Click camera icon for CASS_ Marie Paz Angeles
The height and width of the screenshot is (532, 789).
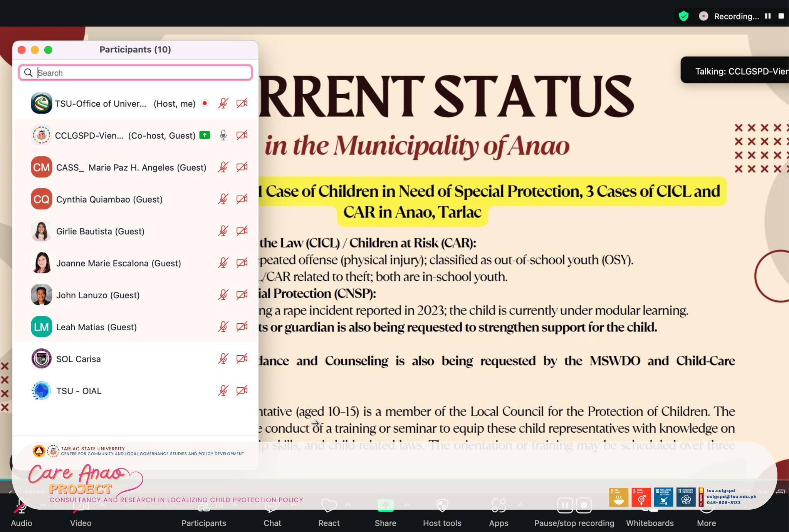[242, 167]
